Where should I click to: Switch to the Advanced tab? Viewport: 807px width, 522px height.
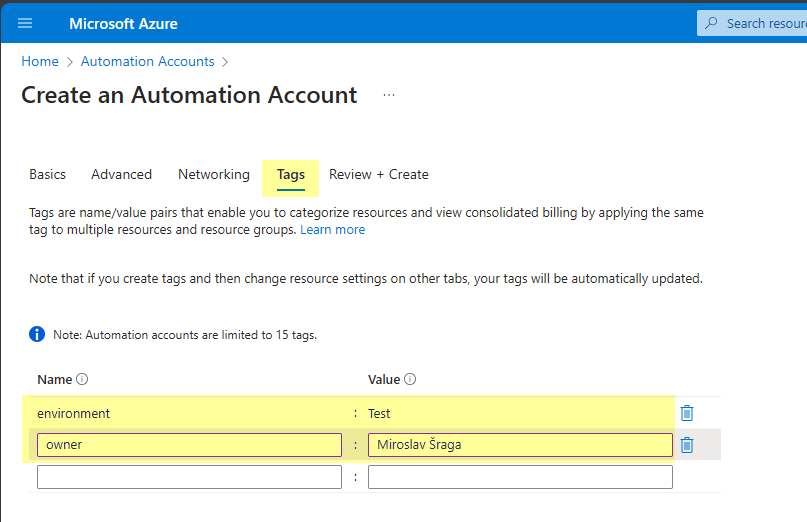[121, 175]
